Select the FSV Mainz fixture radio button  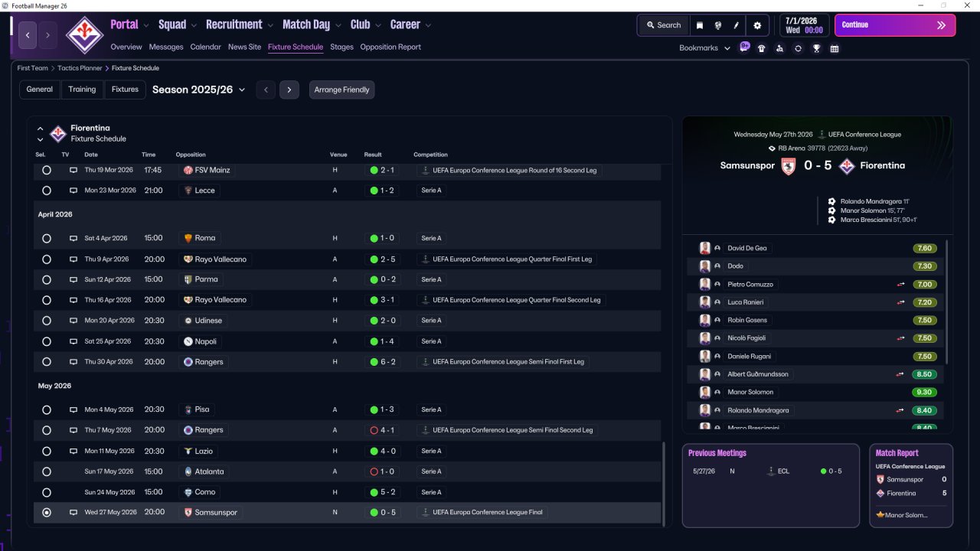47,170
